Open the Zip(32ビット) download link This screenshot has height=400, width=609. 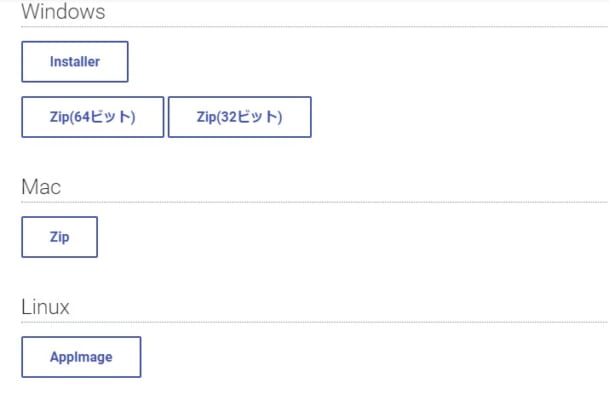(240, 117)
